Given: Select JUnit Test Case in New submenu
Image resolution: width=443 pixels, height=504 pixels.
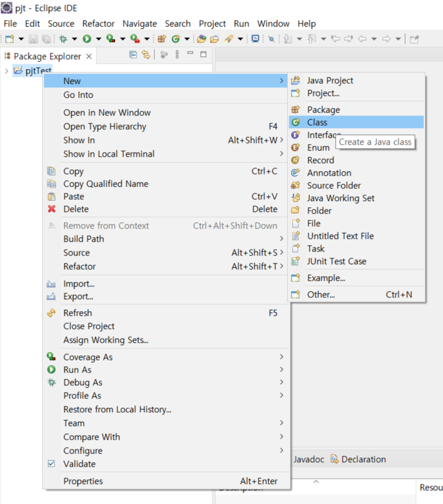Looking at the screenshot, I should tap(356, 261).
